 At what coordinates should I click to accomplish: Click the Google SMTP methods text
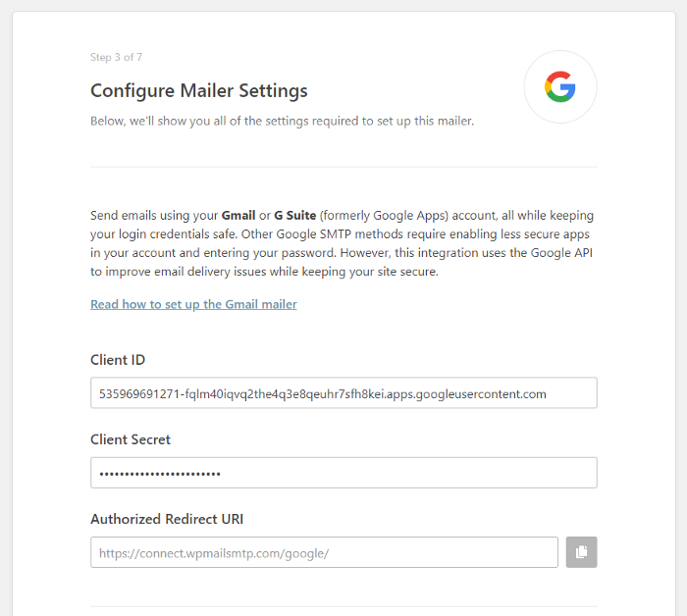click(x=340, y=234)
